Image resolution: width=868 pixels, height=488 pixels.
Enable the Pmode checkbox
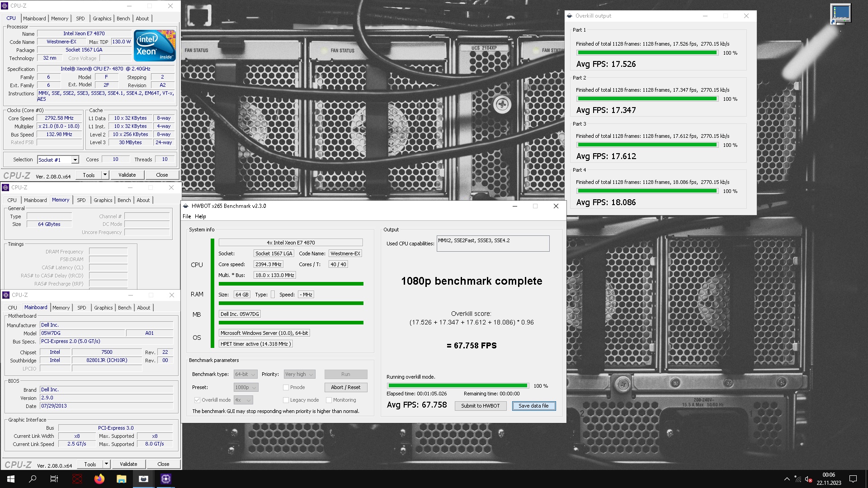tap(286, 387)
